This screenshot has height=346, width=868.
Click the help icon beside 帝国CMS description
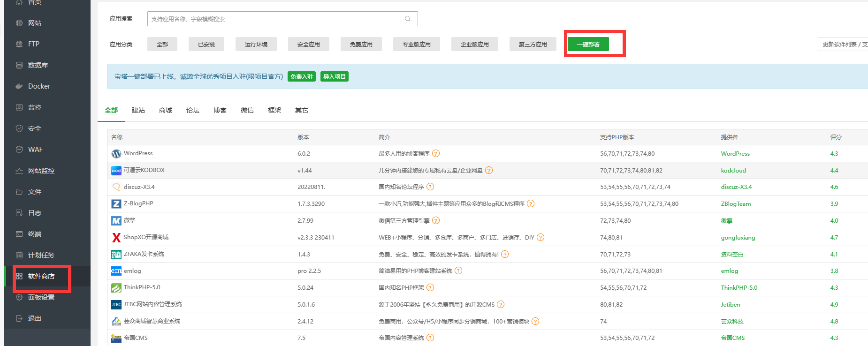(x=430, y=338)
